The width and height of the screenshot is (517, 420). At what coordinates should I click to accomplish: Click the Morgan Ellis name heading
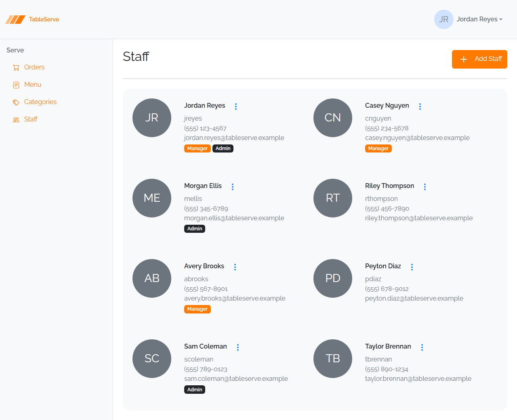(x=203, y=186)
